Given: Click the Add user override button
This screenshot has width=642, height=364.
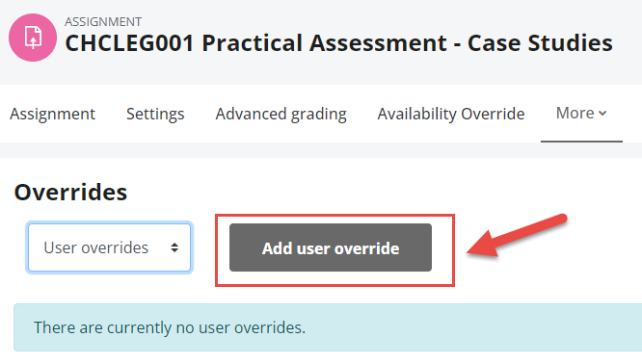Looking at the screenshot, I should (331, 247).
